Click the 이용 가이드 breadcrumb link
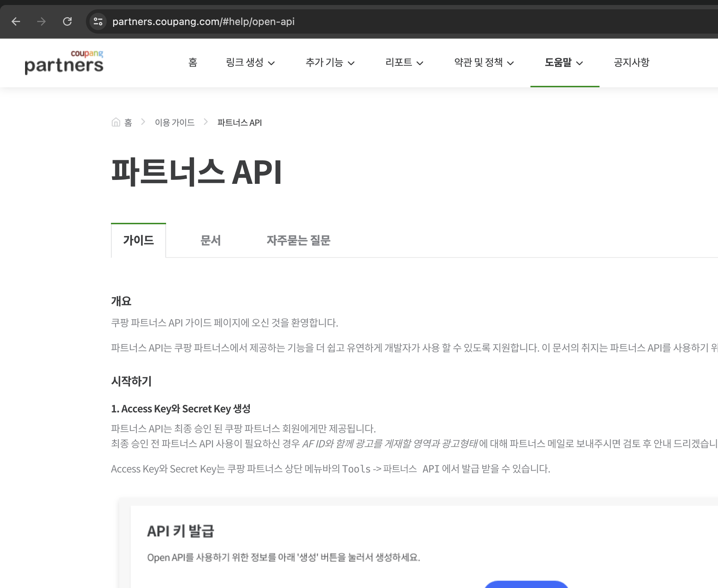 tap(175, 123)
